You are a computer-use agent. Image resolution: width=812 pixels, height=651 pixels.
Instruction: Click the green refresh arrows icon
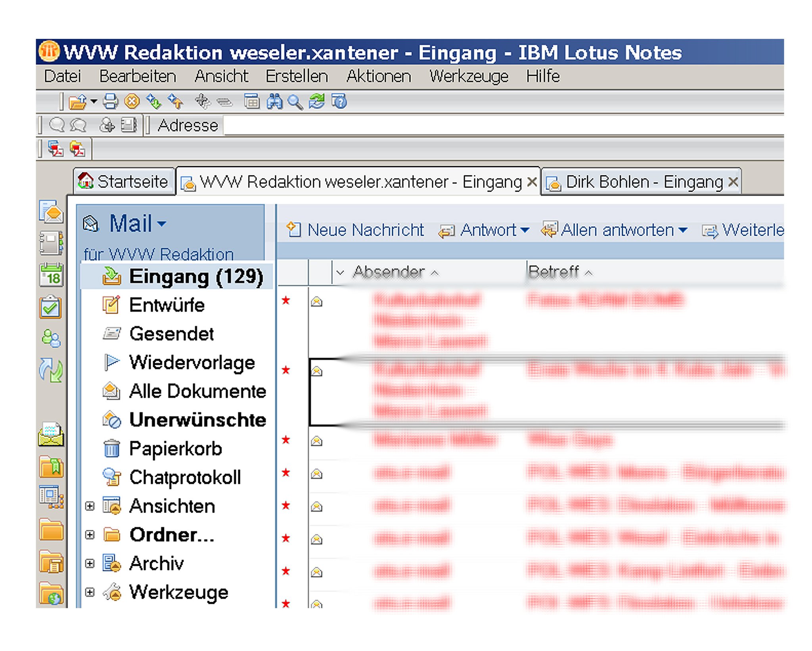tap(317, 101)
